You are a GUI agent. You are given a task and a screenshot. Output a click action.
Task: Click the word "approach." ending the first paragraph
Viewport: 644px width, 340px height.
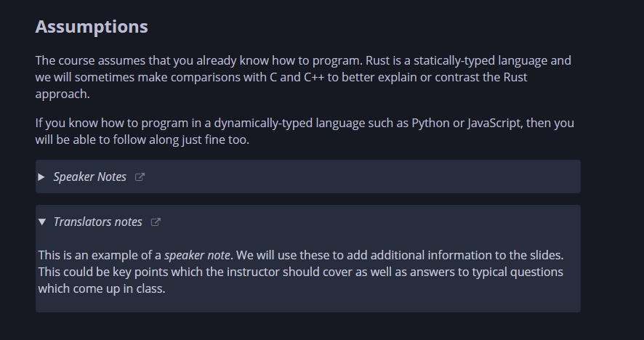63,94
